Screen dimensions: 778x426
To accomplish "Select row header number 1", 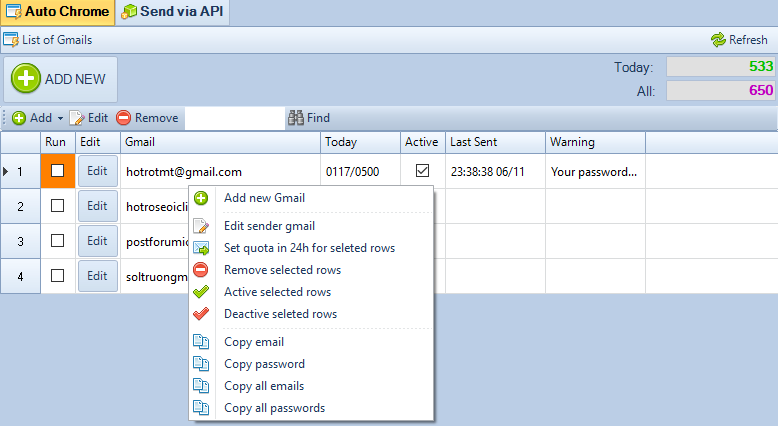I will click(x=20, y=172).
